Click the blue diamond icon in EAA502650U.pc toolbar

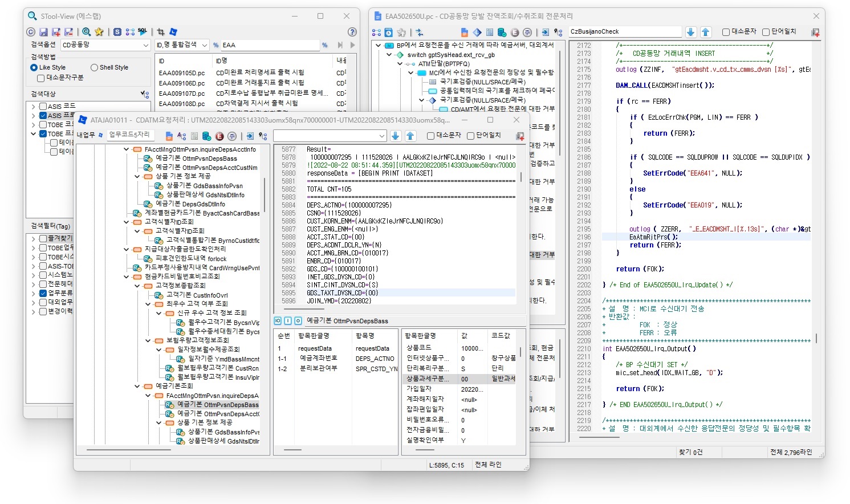click(x=477, y=32)
